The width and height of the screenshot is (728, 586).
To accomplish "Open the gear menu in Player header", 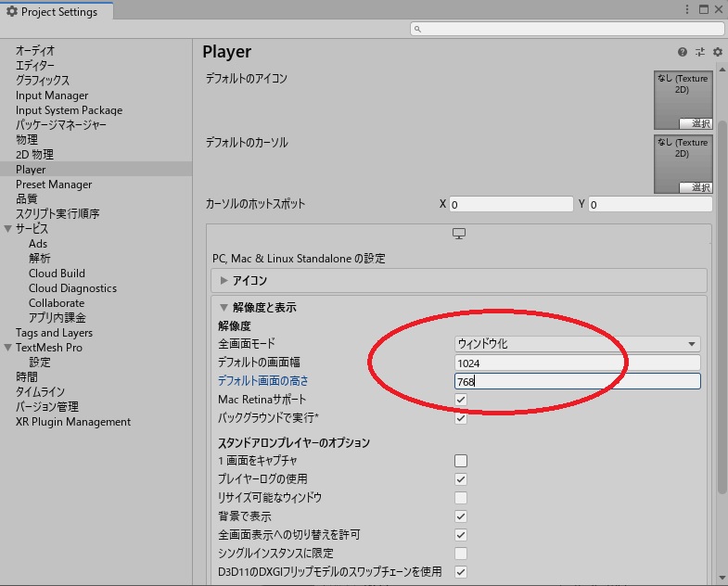I will 717,52.
